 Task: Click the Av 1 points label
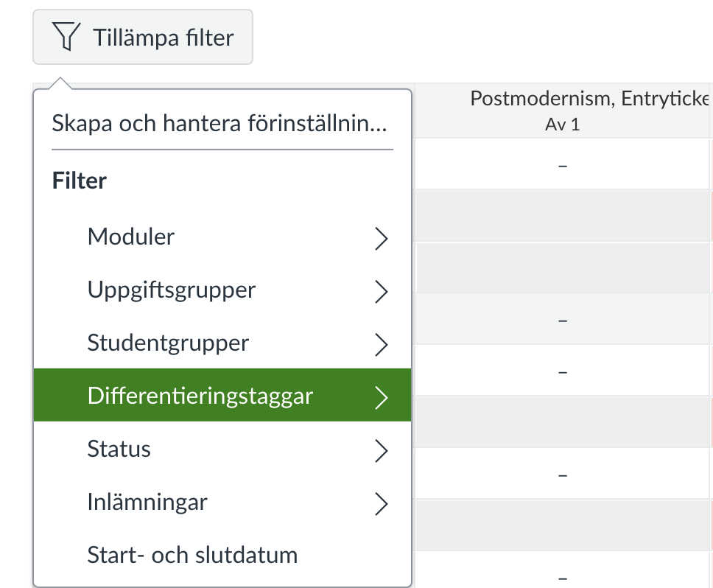pos(563,124)
